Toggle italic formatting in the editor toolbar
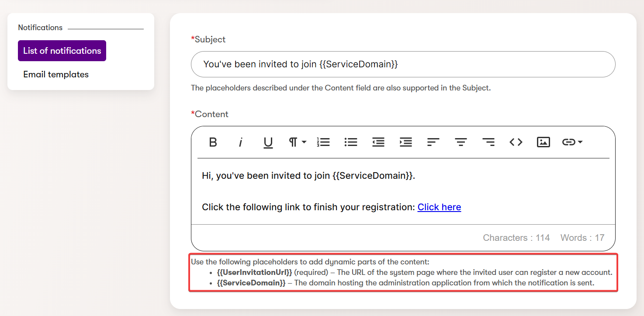 (x=240, y=142)
